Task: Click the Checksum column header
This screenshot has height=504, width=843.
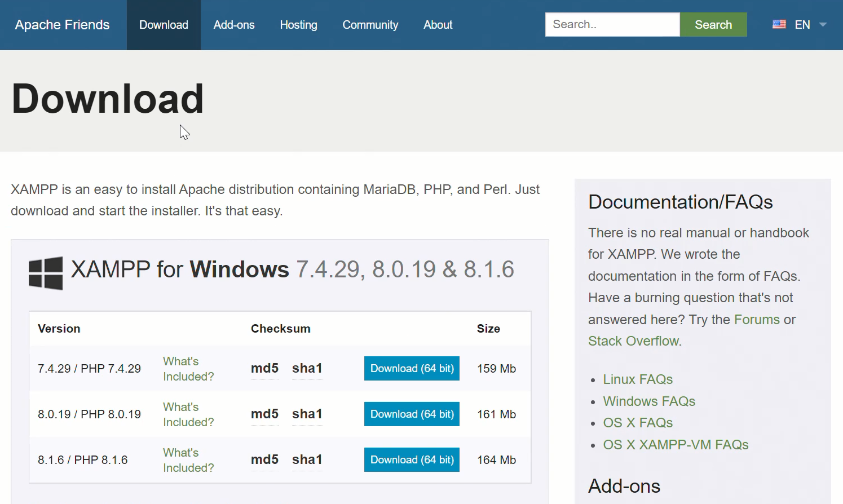Action: point(281,329)
